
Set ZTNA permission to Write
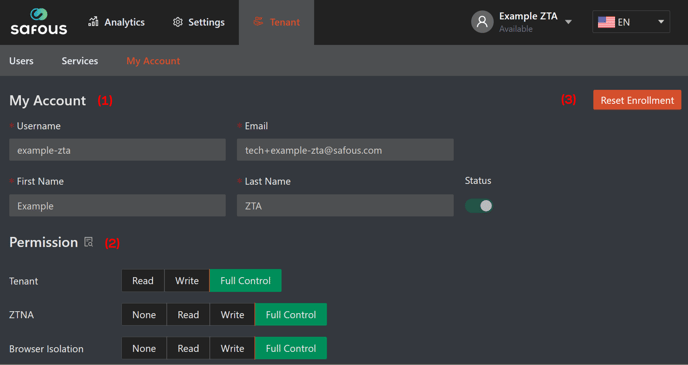(232, 315)
